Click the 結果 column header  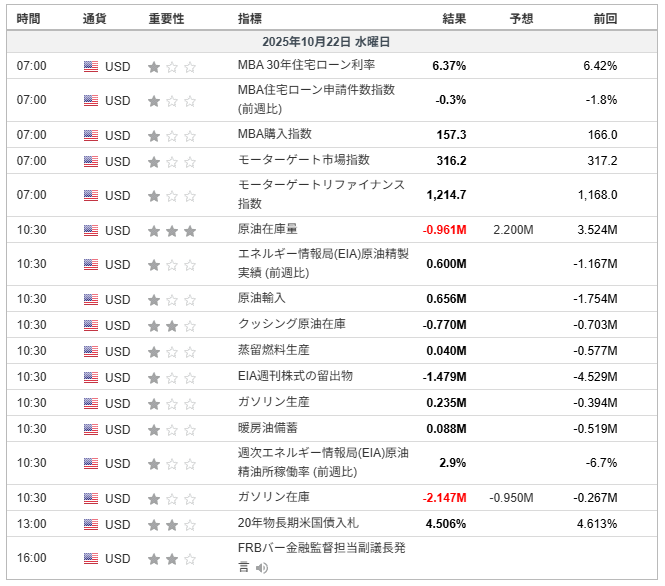454,18
